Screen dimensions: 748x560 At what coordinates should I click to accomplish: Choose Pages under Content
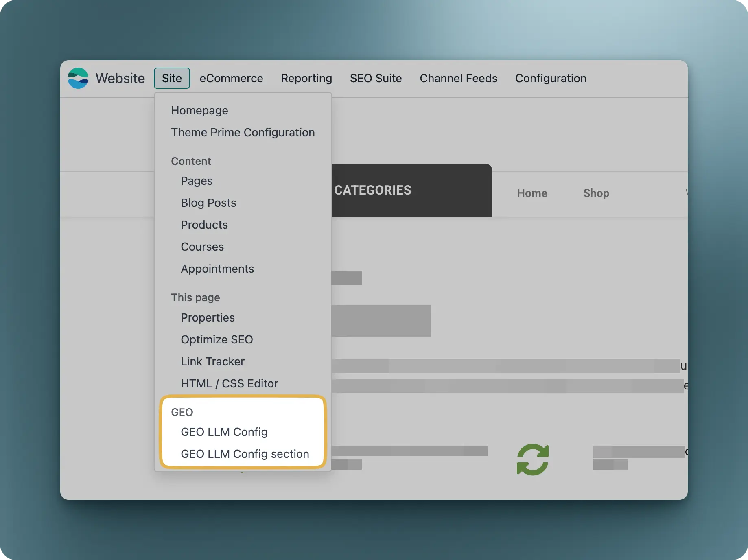point(197,181)
